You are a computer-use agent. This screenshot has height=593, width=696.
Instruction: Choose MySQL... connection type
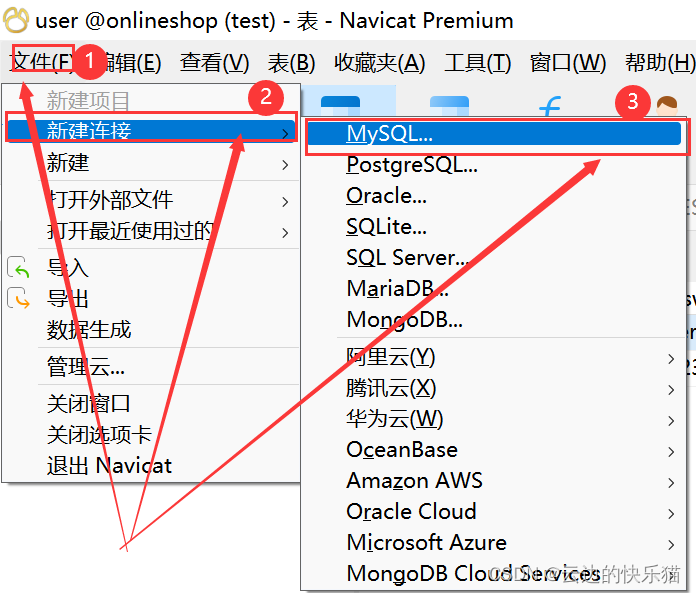point(494,134)
